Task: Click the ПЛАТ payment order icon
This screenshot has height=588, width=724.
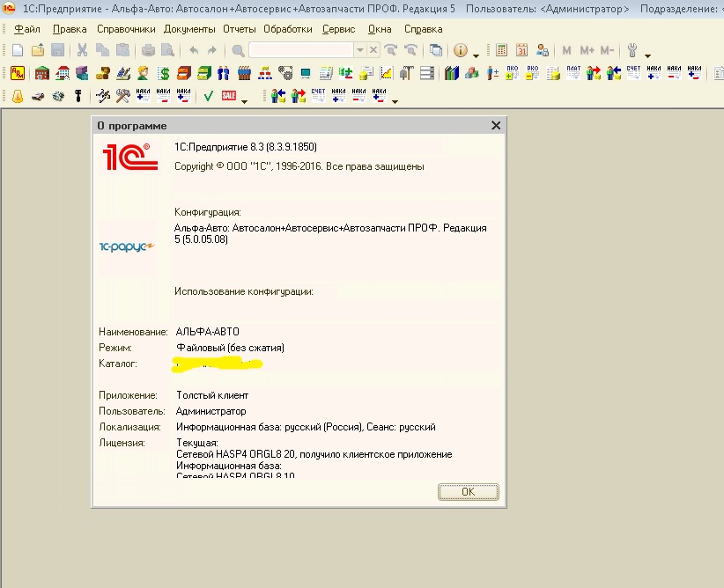Action: coord(573,73)
